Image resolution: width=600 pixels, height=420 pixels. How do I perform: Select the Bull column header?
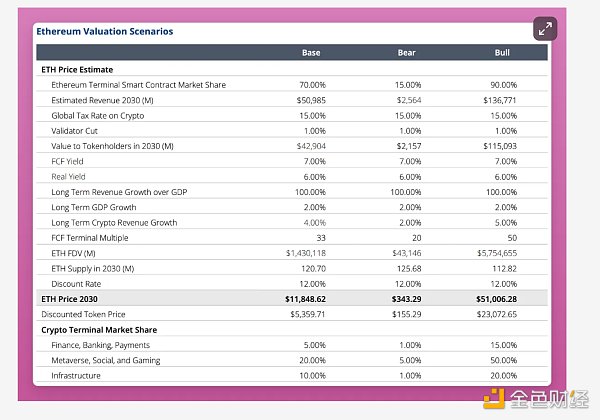503,53
